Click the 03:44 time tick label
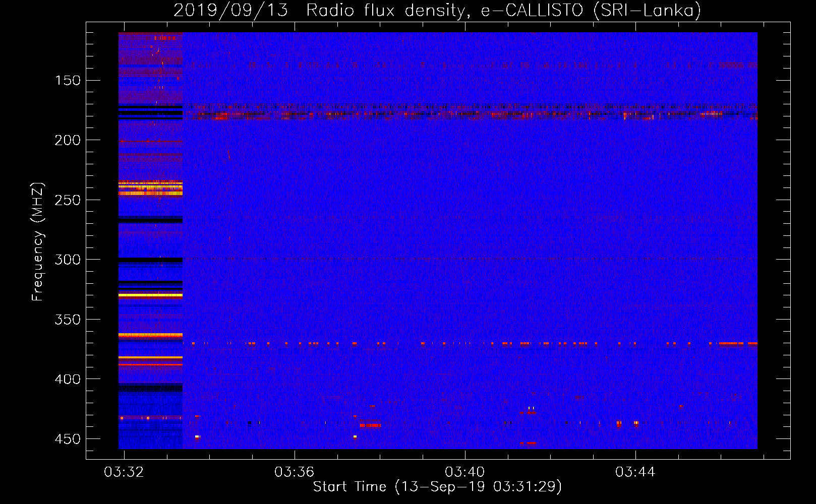The height and width of the screenshot is (504, 816). 635,472
